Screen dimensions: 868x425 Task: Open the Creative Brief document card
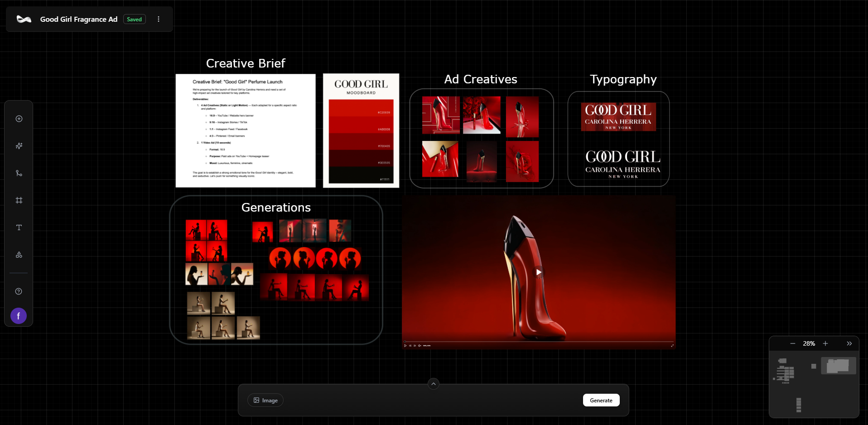point(246,130)
